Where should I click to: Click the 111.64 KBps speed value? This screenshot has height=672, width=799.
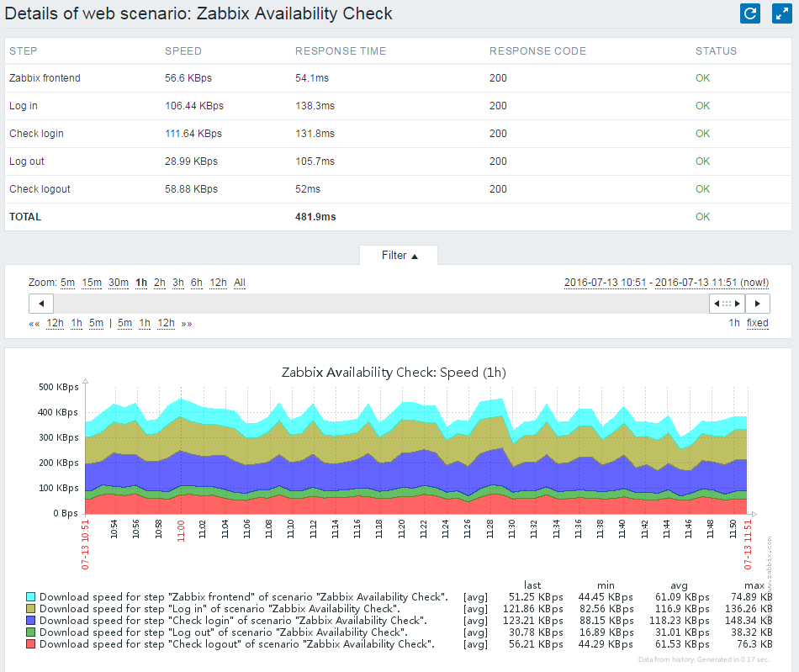(x=193, y=134)
